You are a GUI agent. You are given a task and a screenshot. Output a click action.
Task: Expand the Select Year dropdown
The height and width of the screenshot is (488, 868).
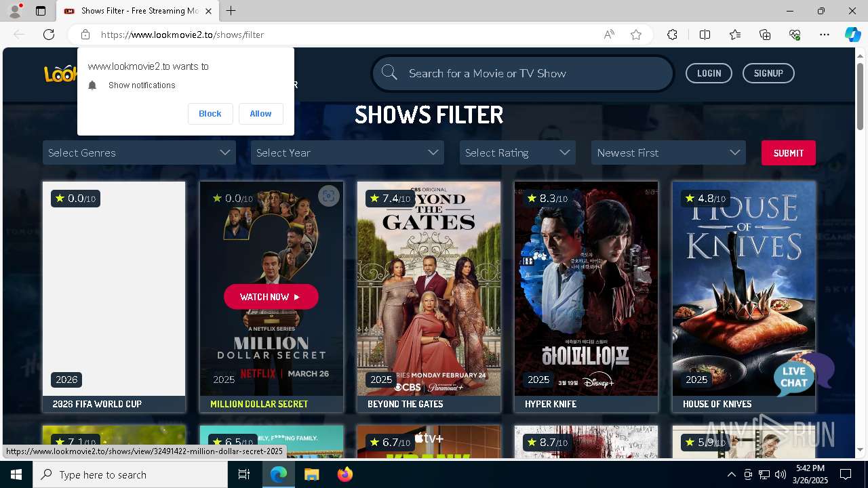coord(347,152)
